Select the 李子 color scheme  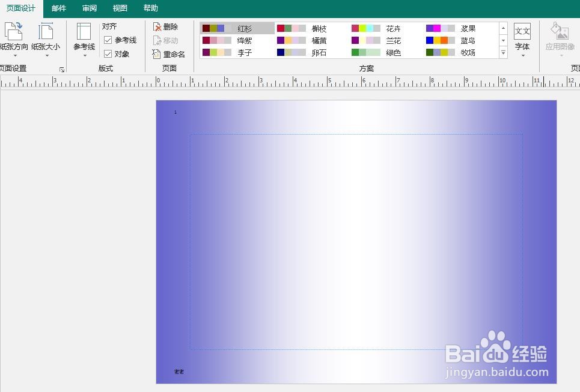pyautogui.click(x=237, y=52)
